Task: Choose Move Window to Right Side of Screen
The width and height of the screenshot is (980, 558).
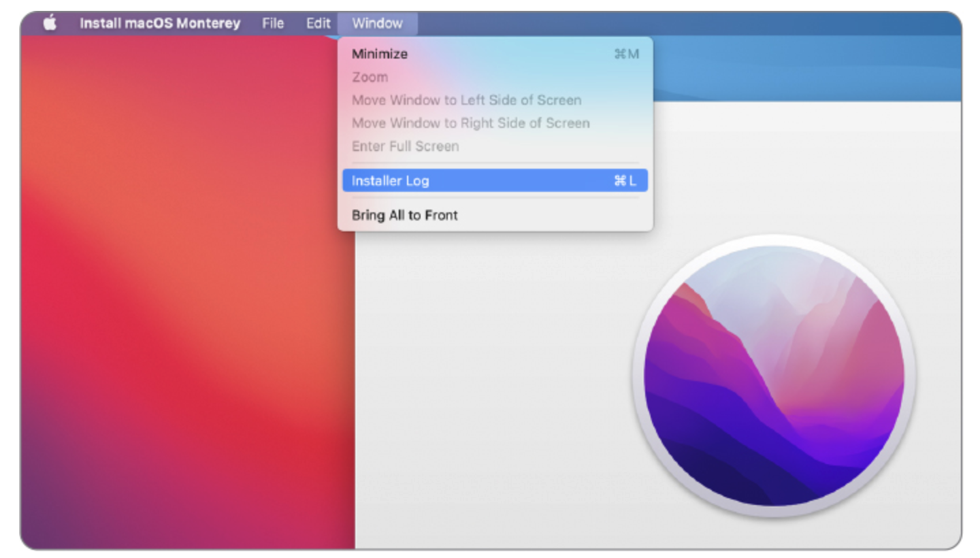Action: (x=495, y=123)
